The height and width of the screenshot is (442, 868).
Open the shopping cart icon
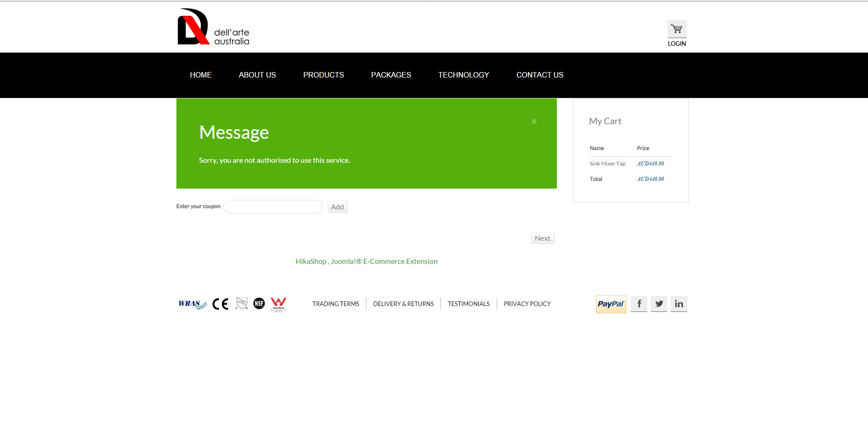(x=677, y=29)
